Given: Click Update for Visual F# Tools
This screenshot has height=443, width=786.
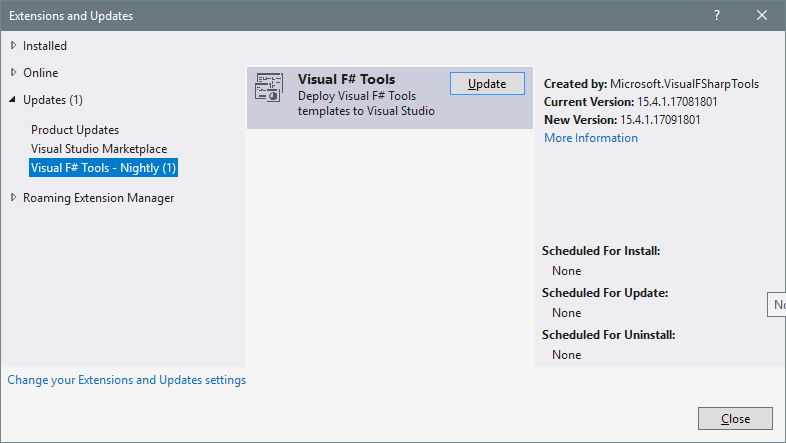Looking at the screenshot, I should (x=487, y=84).
